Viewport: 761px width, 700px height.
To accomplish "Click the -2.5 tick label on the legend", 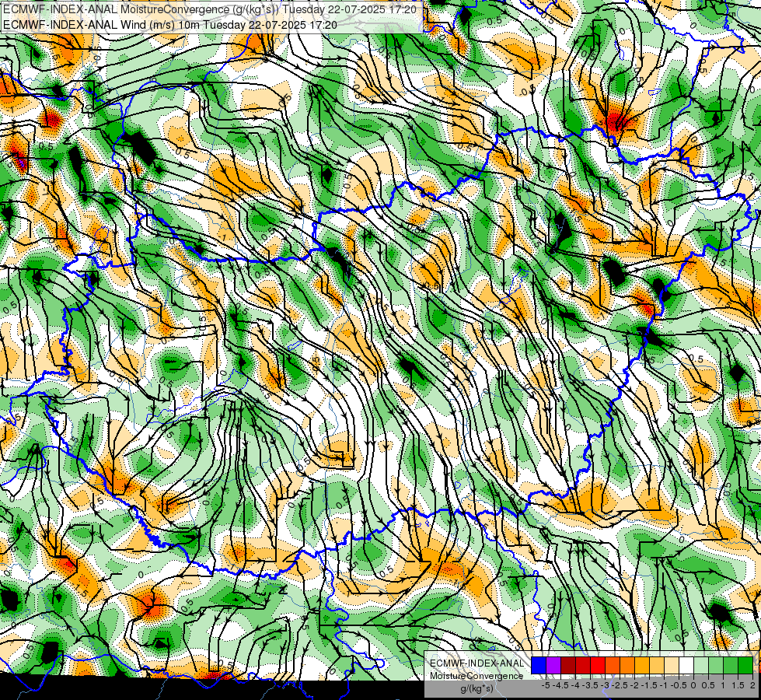I will click(x=620, y=685).
